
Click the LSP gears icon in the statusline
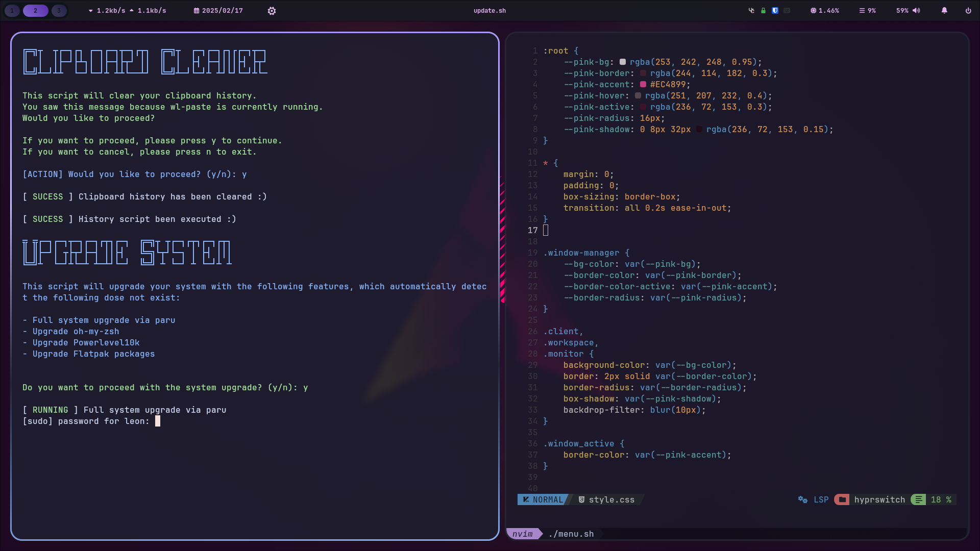803,500
